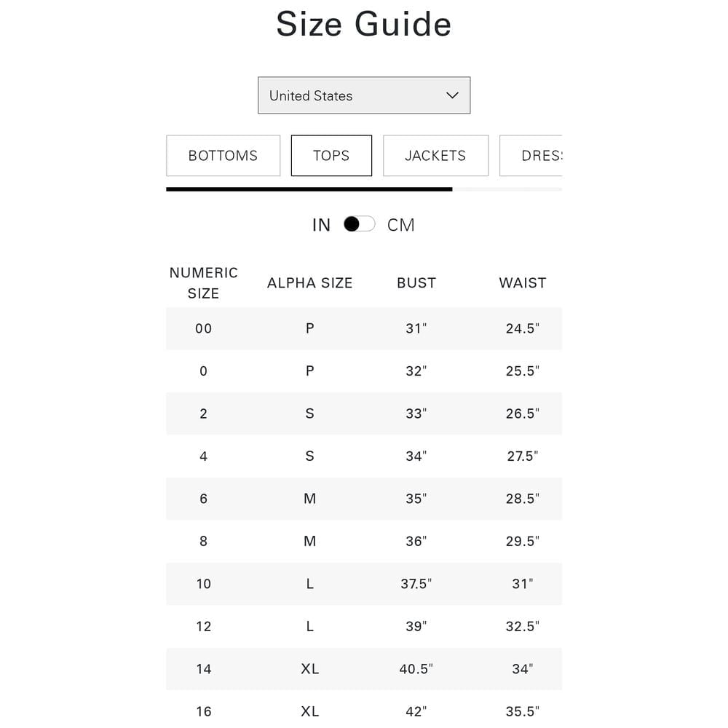
Task: Click the BUST column header
Action: tap(416, 282)
